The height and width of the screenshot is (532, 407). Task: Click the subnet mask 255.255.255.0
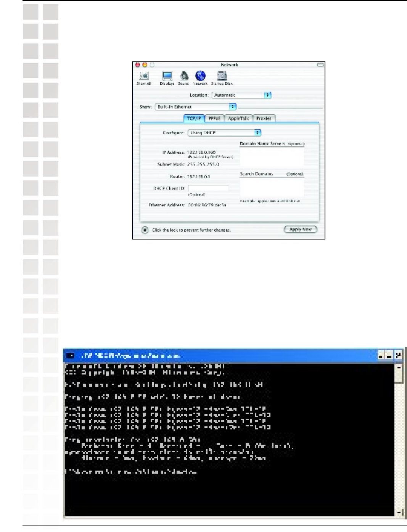[x=203, y=164]
